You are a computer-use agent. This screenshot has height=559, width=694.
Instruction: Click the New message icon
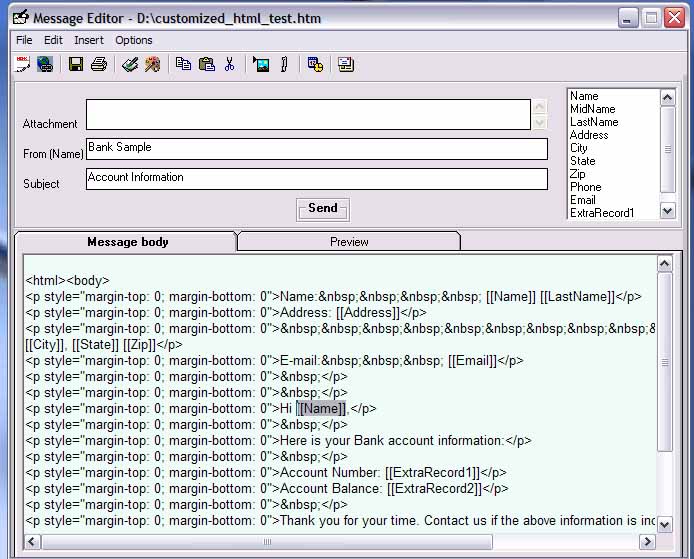click(x=22, y=65)
